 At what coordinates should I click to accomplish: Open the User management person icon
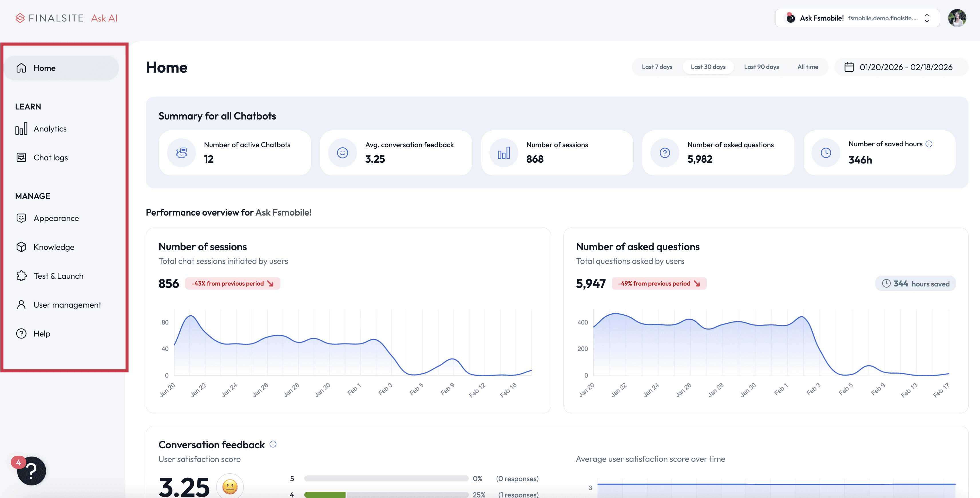click(21, 304)
